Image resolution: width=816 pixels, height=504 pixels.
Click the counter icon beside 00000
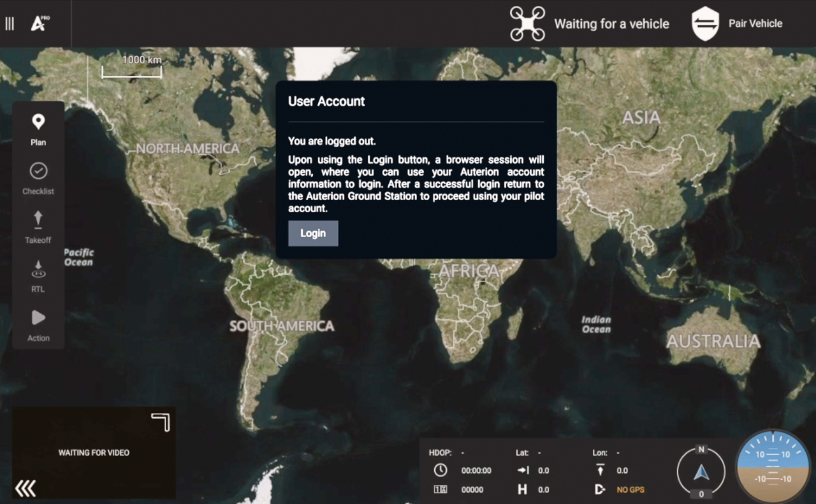click(x=441, y=489)
